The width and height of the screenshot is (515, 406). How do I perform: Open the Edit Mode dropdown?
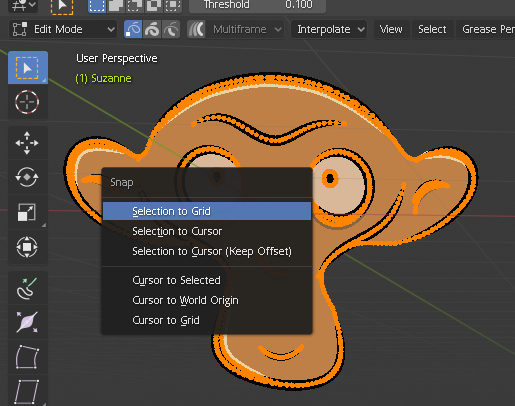coord(63,29)
